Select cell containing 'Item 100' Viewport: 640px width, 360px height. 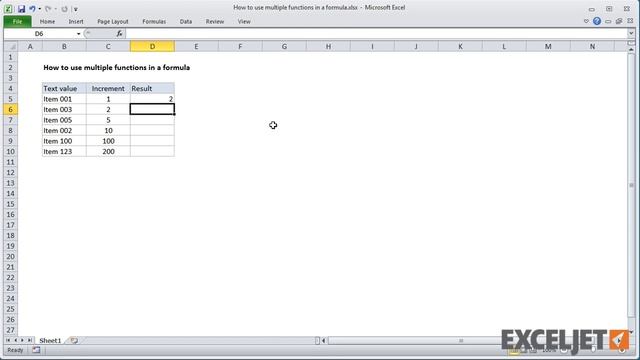point(64,141)
